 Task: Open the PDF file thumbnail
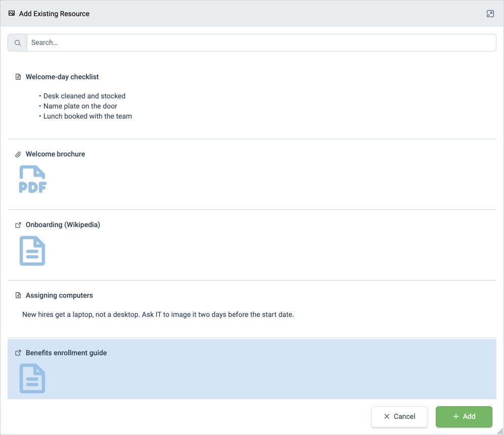tap(32, 179)
